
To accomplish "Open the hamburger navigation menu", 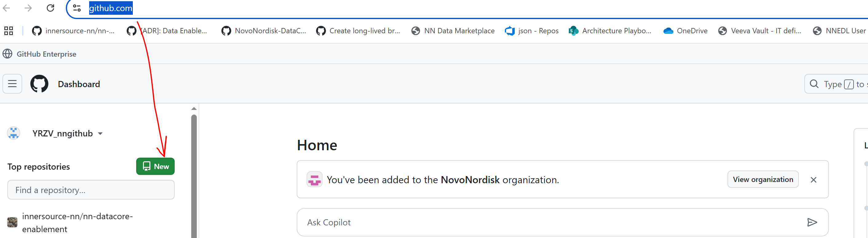I will pos(13,84).
